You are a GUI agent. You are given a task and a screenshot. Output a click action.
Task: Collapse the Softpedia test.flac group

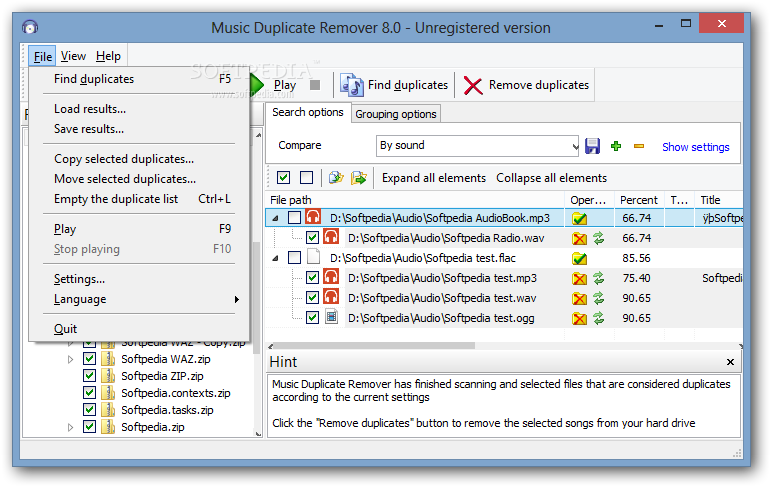tap(275, 258)
